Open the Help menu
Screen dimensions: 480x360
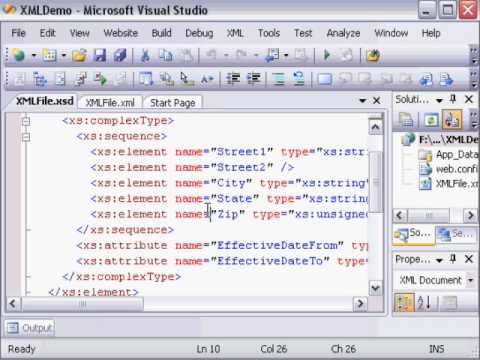tap(431, 33)
